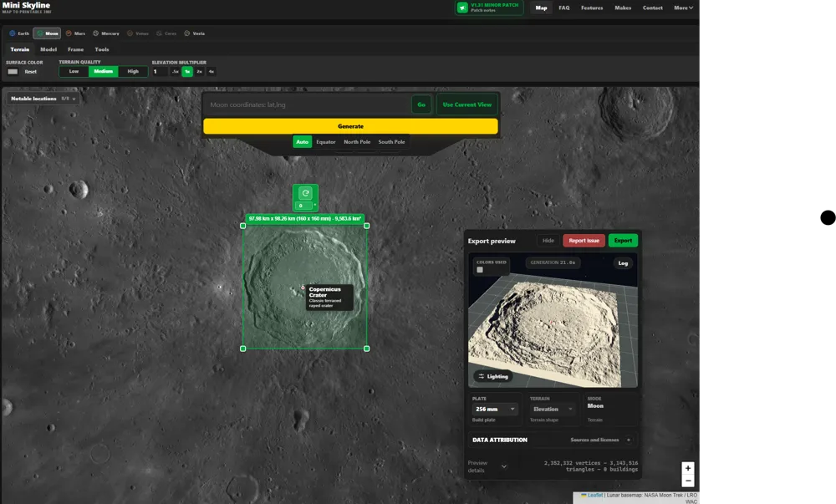Select the .5x elevation multiplier
The width and height of the screenshot is (836, 504).
(175, 71)
